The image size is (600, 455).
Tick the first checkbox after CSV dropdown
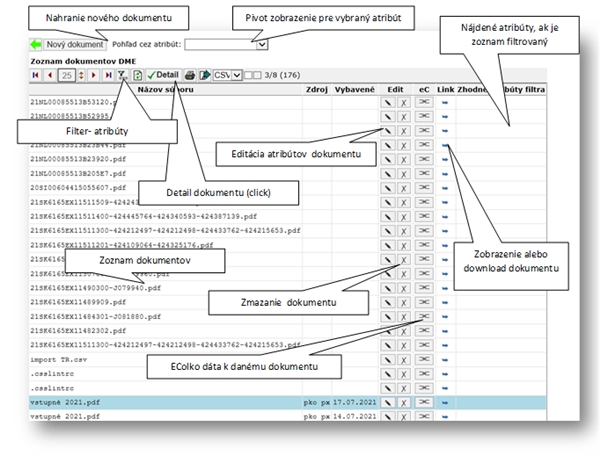248,75
